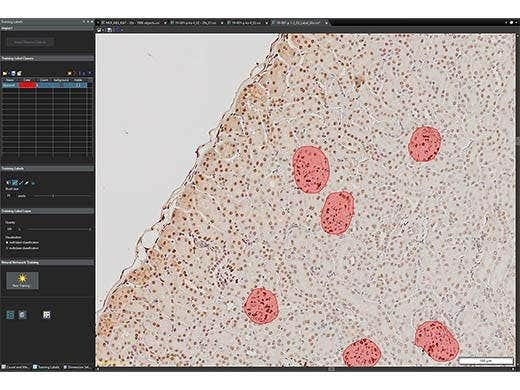Click the Import training labels button

[x=31, y=42]
